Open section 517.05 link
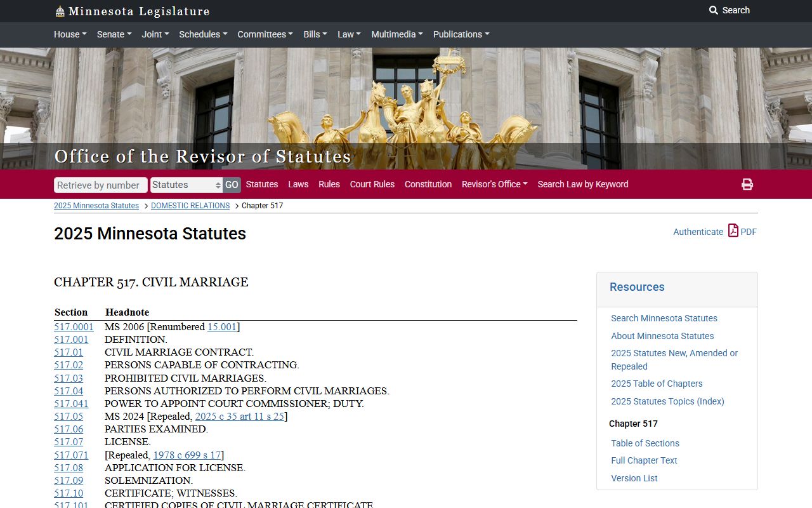The image size is (812, 508). [x=69, y=417]
